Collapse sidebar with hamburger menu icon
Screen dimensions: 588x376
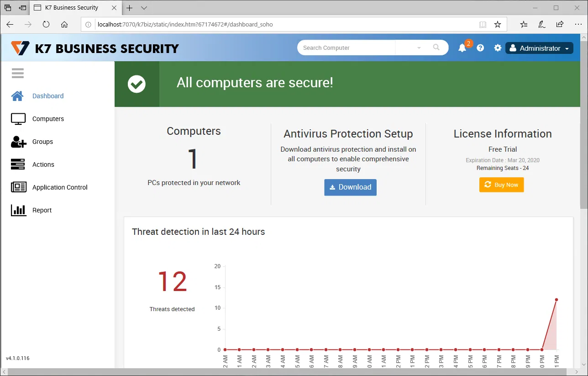tap(18, 73)
